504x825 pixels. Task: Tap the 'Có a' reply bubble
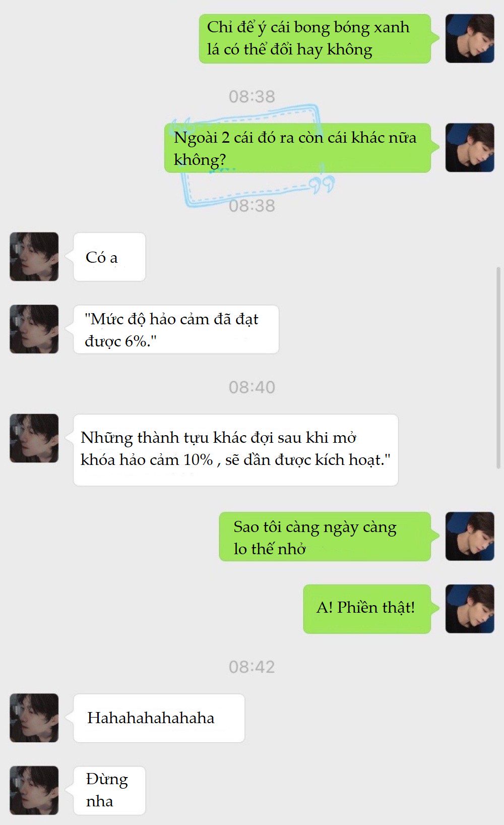point(109,257)
